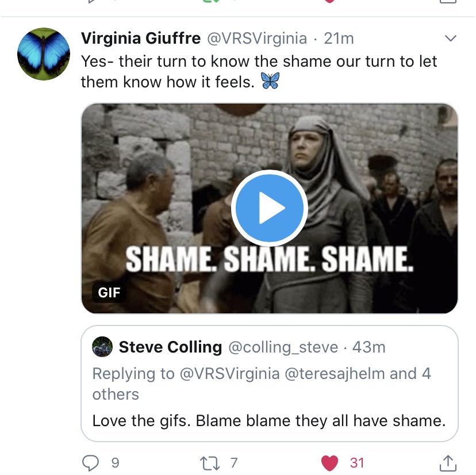The height and width of the screenshot is (475, 476).
Task: Tap the share upload icon
Action: tap(448, 462)
